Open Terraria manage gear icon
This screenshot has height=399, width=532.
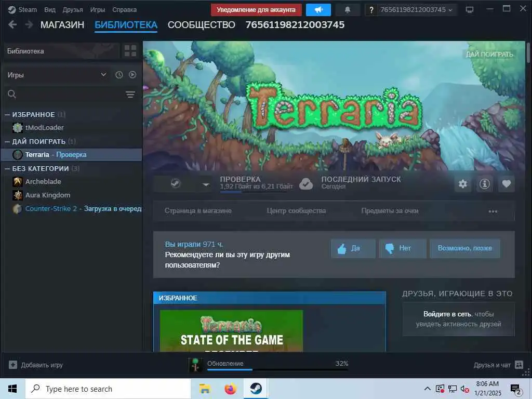[463, 184]
